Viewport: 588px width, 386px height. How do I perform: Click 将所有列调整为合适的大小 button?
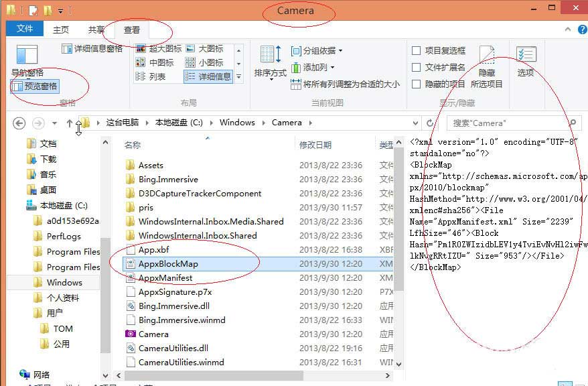345,84
